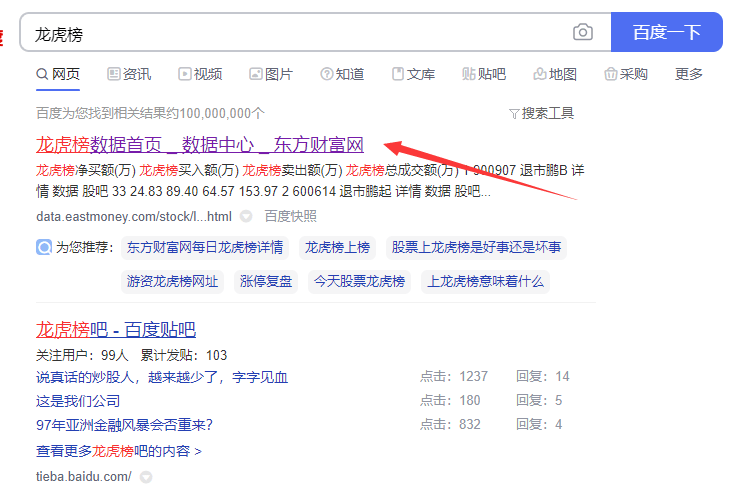Switch to the 地图 tab
Viewport: 737px width, 493px height.
pos(555,74)
